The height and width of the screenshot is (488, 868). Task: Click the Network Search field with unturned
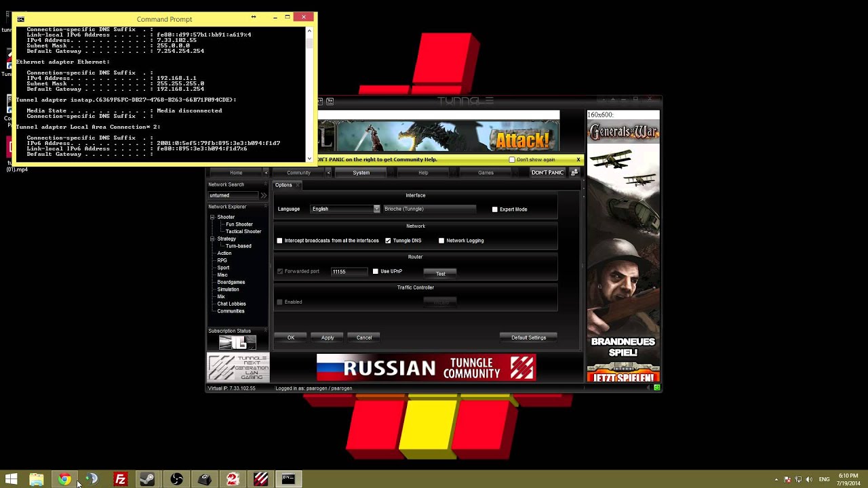233,195
